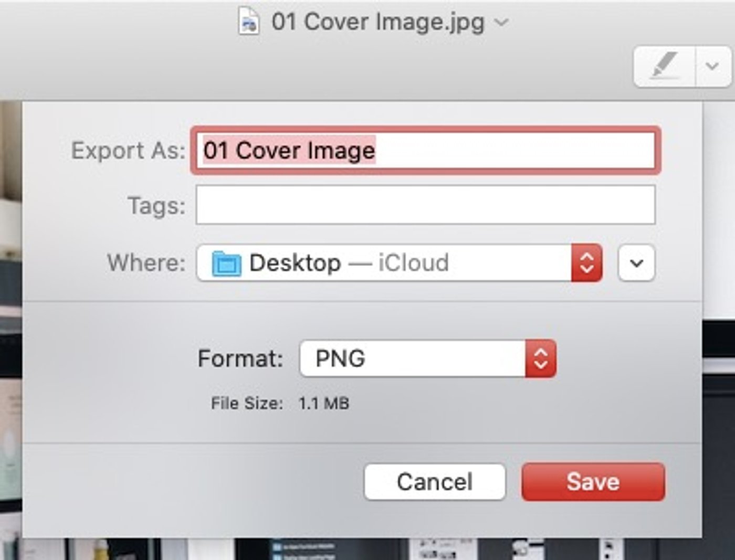The height and width of the screenshot is (560, 735).
Task: Open the Markup pen options chevron
Action: pos(712,66)
